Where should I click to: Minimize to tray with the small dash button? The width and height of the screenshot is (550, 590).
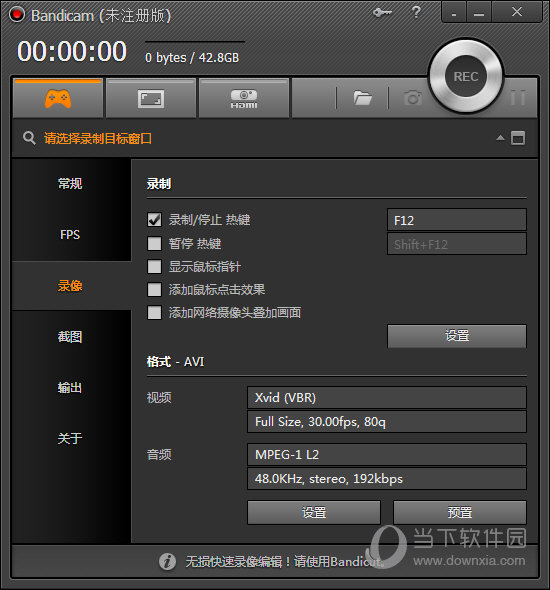tap(454, 13)
